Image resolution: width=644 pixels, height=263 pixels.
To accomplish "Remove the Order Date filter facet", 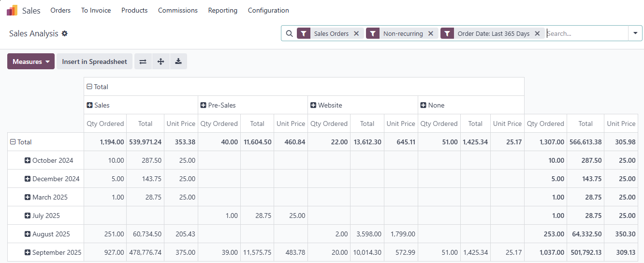I will 537,33.
